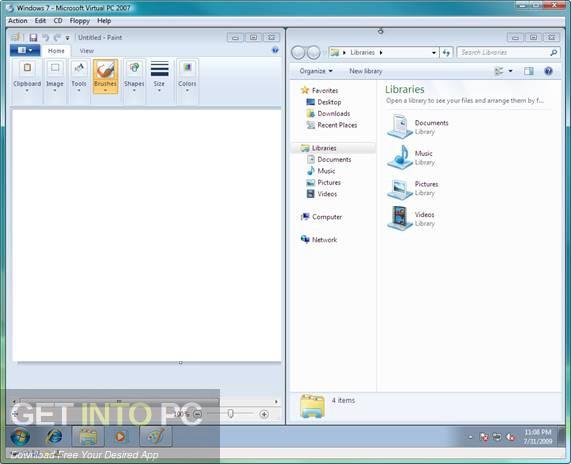
Task: Open the change view dropdown arrow
Action: pyautogui.click(x=510, y=71)
